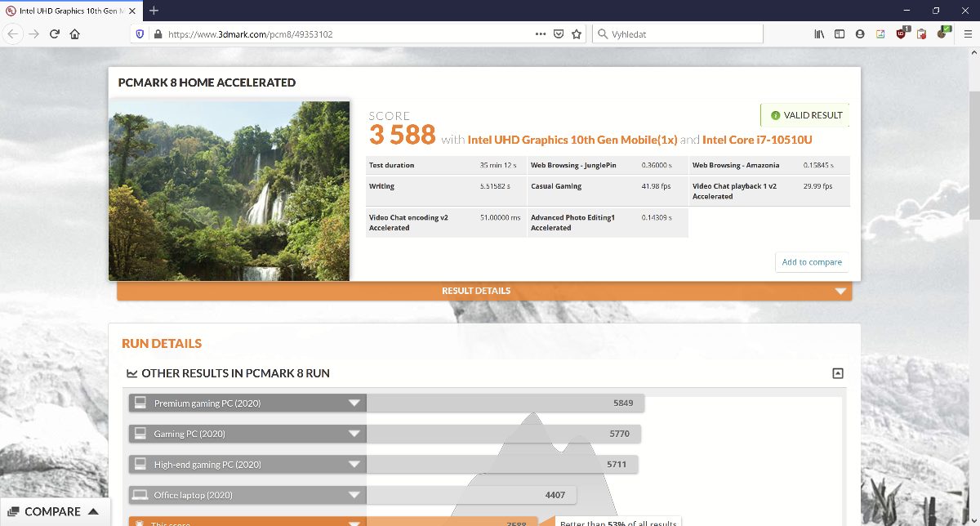Open Firefox library icon
The height and width of the screenshot is (526, 980).
[x=819, y=34]
